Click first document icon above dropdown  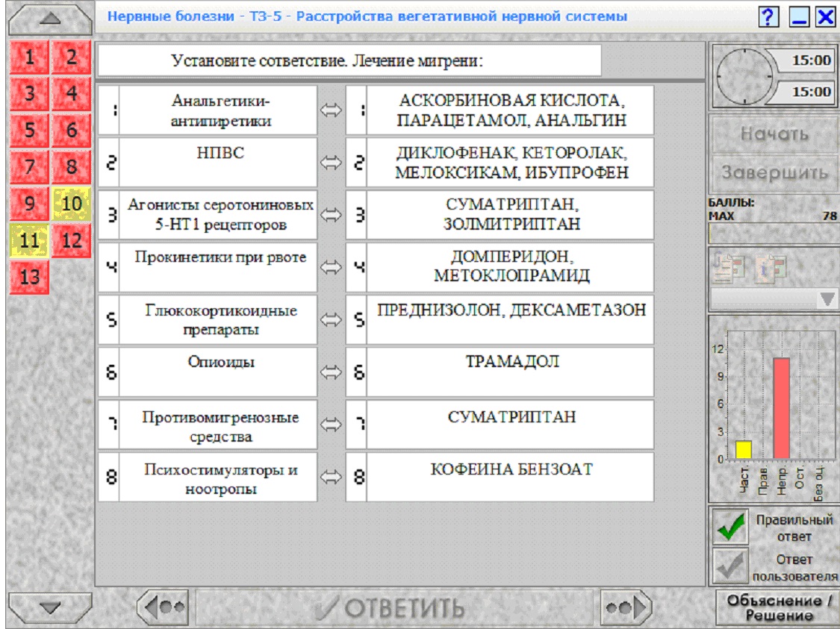729,266
